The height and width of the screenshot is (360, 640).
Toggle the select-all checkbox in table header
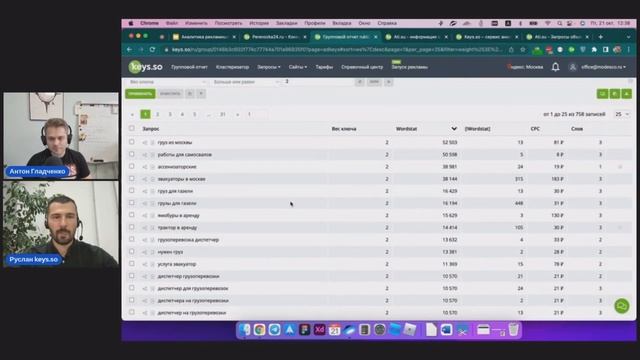point(131,128)
